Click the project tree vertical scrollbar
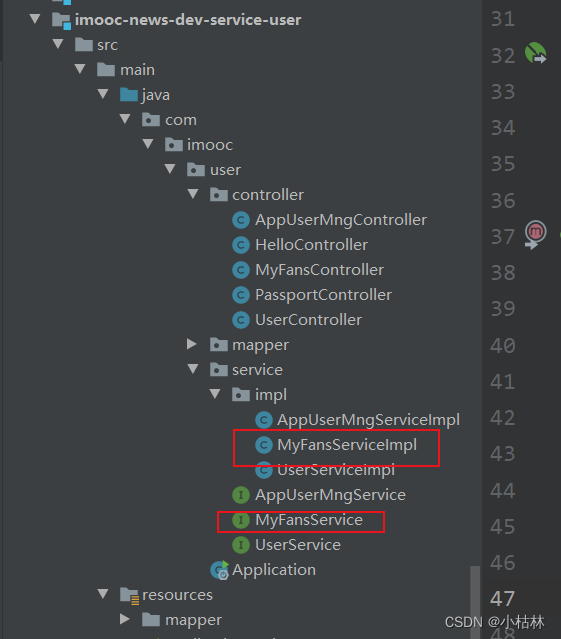The height and width of the screenshot is (639, 561). 475,602
